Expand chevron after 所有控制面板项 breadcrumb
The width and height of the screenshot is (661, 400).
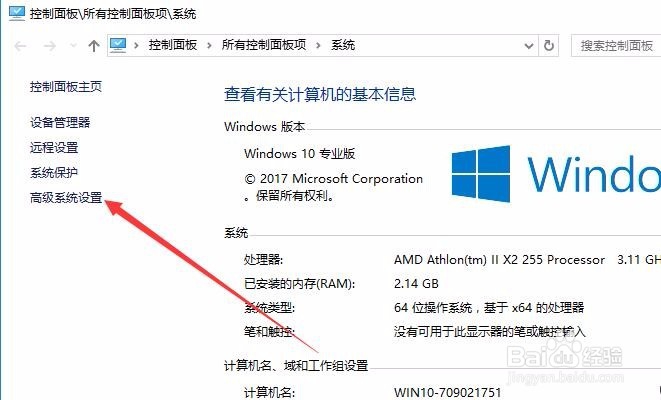[x=318, y=45]
